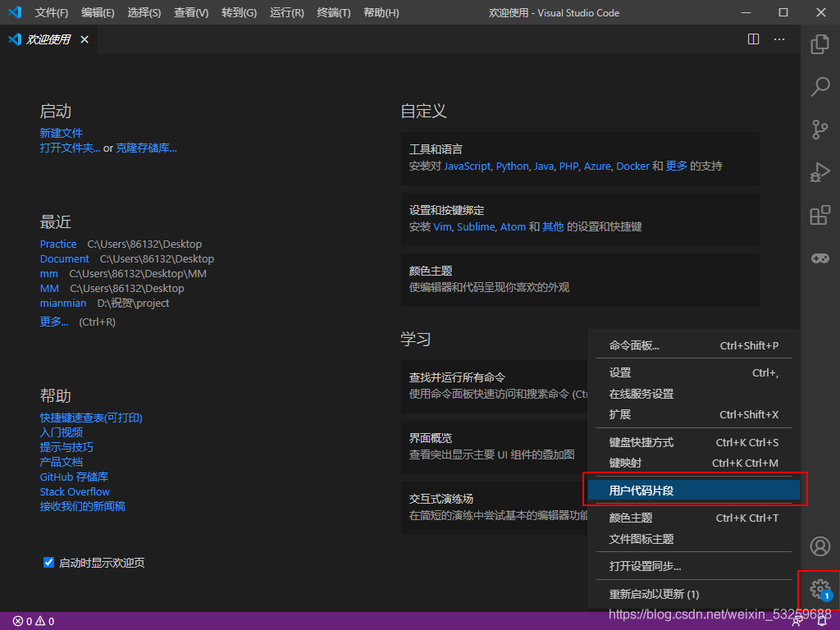
Task: Uncheck 启动时显示欢迎页 checkbox
Action: coord(48,562)
